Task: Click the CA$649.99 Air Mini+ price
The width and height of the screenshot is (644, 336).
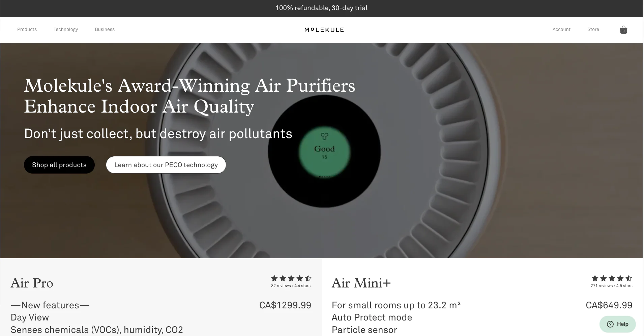Action: [x=609, y=305]
